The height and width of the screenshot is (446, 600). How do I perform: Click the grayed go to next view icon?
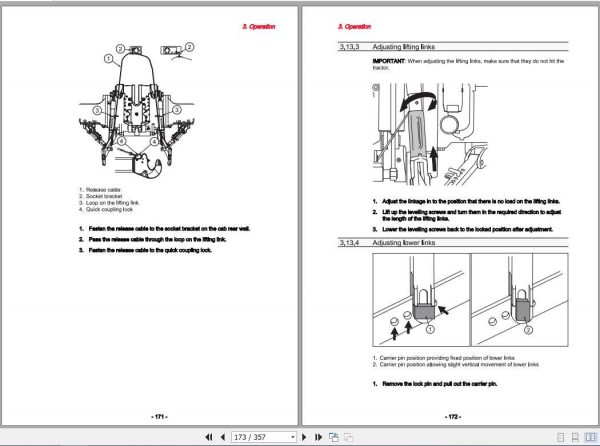point(348,437)
